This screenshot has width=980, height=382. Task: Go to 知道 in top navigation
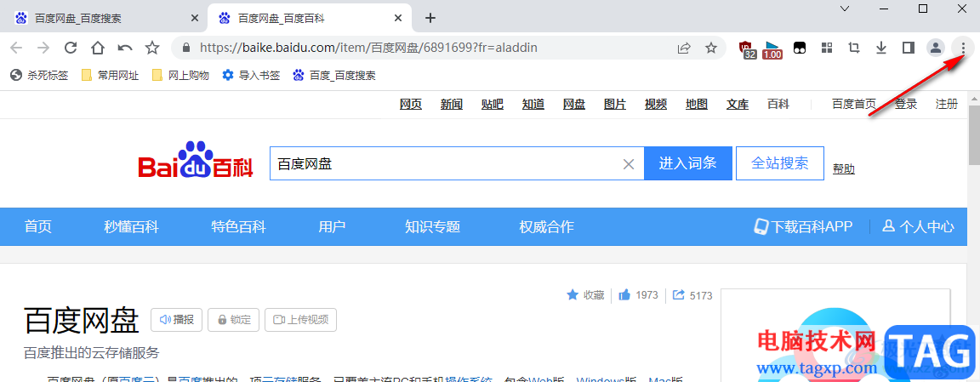pyautogui.click(x=533, y=105)
